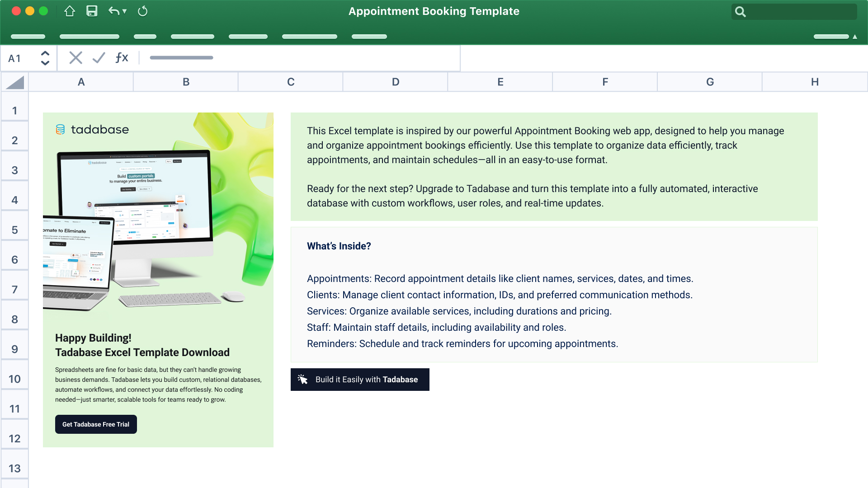Click the Appointments description line
Image resolution: width=868 pixels, height=488 pixels.
pos(500,279)
